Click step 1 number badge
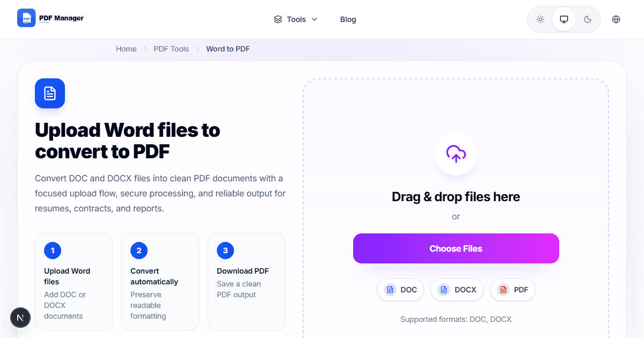The height and width of the screenshot is (338, 644). [x=53, y=251]
